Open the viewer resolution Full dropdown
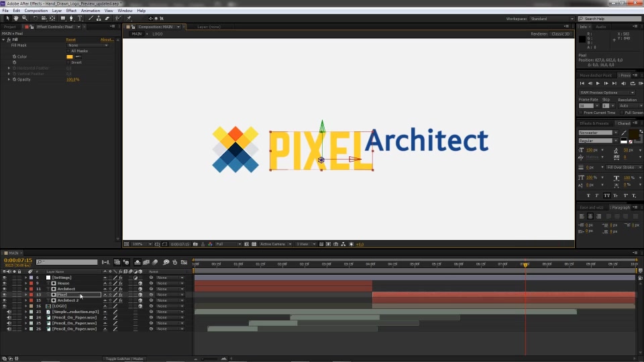644x362 pixels. click(228, 244)
